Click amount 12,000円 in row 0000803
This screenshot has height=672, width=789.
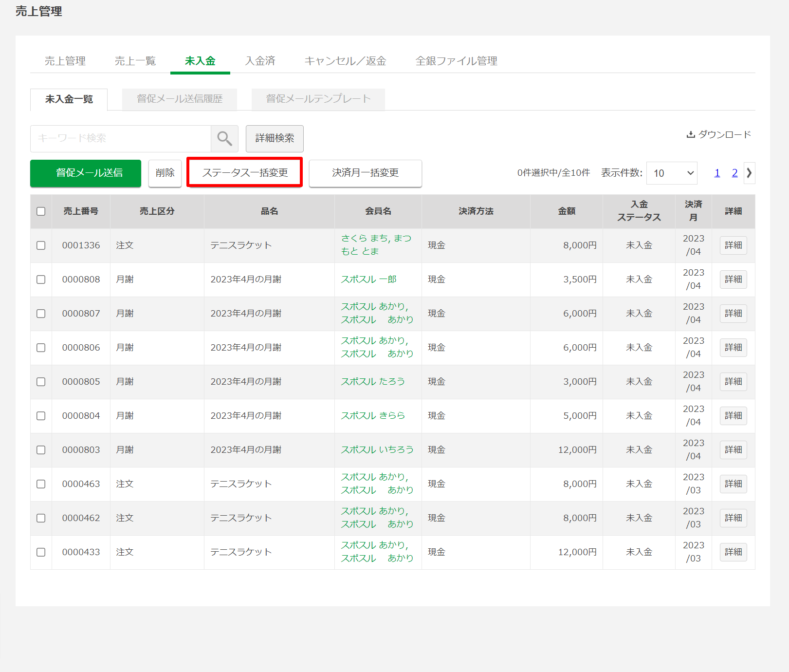tap(577, 450)
